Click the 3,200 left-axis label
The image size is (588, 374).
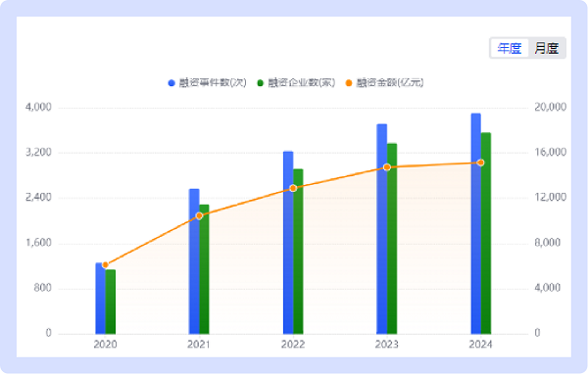38,153
